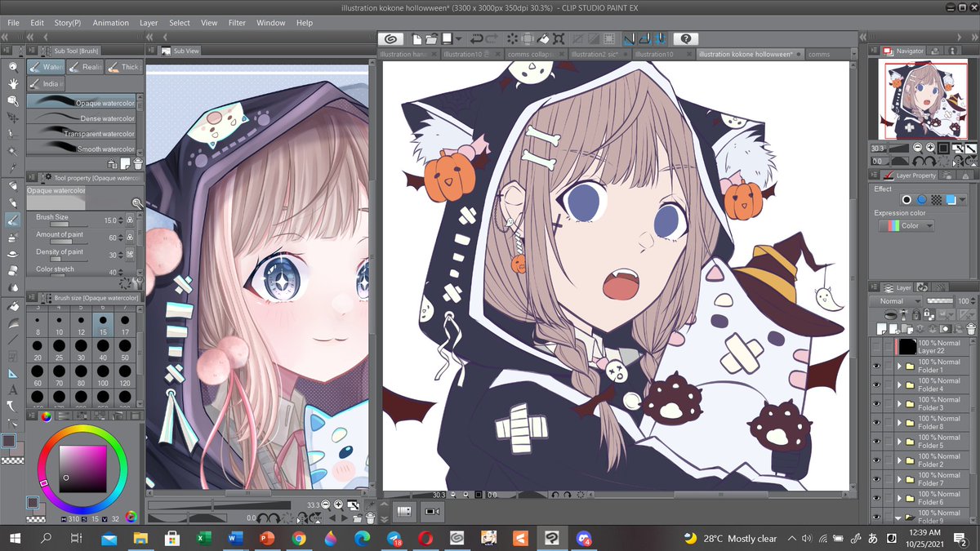Viewport: 980px width, 551px height.
Task: Click the Open file icon
Action: 431,38
